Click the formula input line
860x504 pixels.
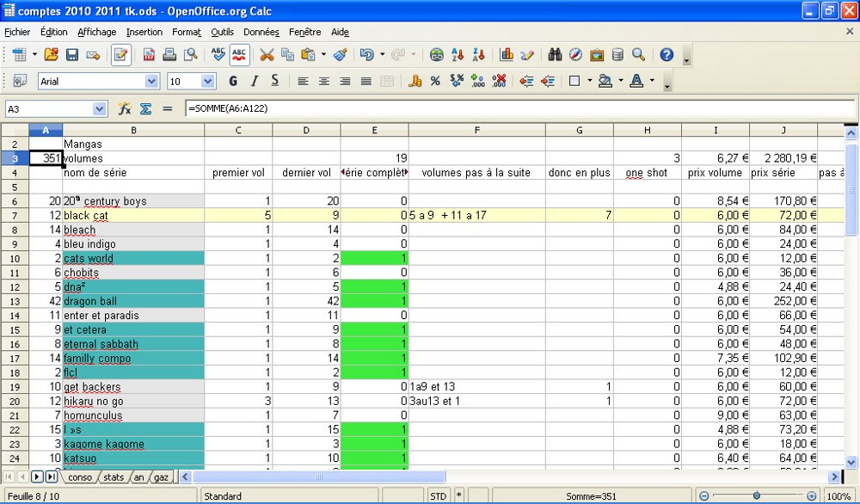tap(519, 109)
